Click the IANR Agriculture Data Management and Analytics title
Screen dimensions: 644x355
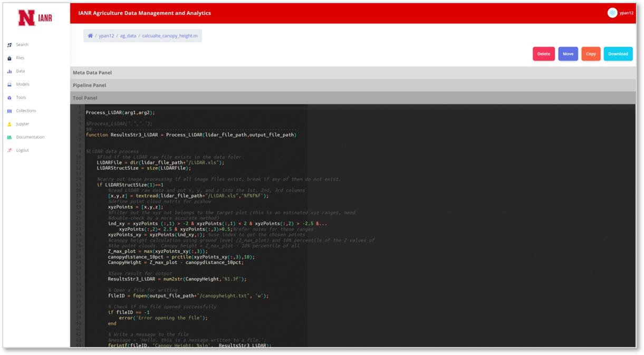click(145, 13)
